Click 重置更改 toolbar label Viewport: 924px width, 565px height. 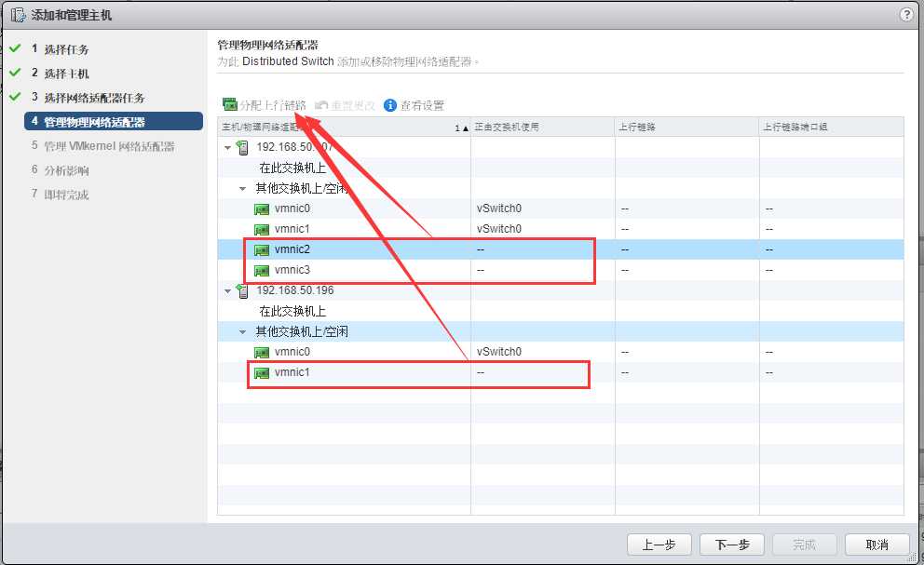pyautogui.click(x=352, y=105)
